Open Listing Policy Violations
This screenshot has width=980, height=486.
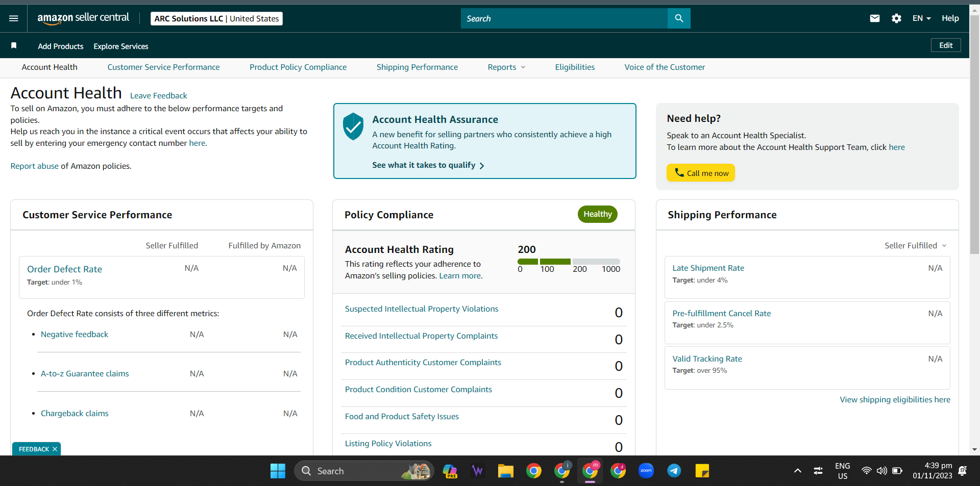pyautogui.click(x=388, y=444)
